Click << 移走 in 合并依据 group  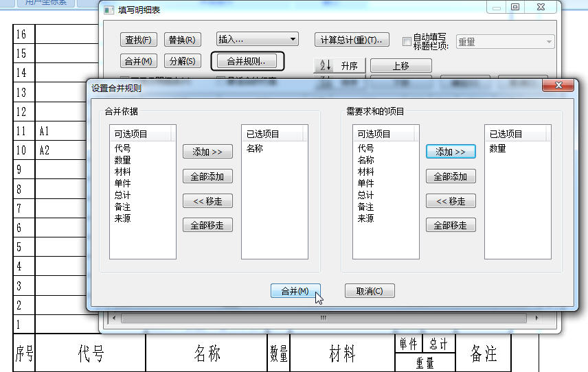[x=207, y=201]
